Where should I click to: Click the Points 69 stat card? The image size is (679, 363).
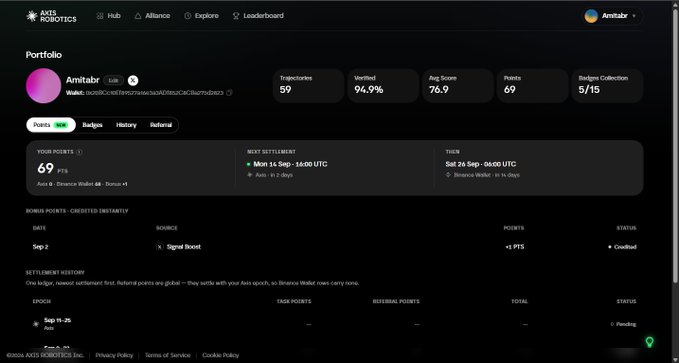pos(533,85)
